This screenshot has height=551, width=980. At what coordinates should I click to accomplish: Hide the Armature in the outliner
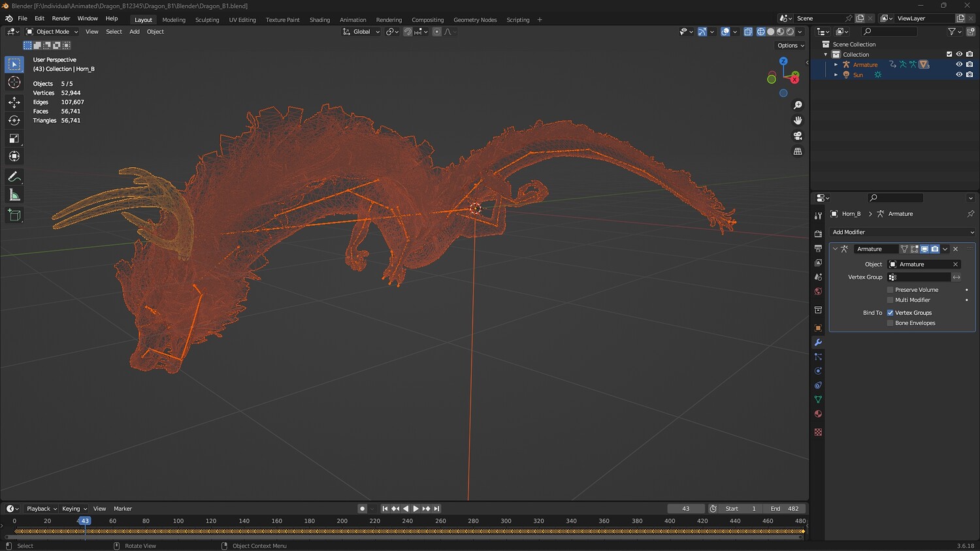point(959,65)
